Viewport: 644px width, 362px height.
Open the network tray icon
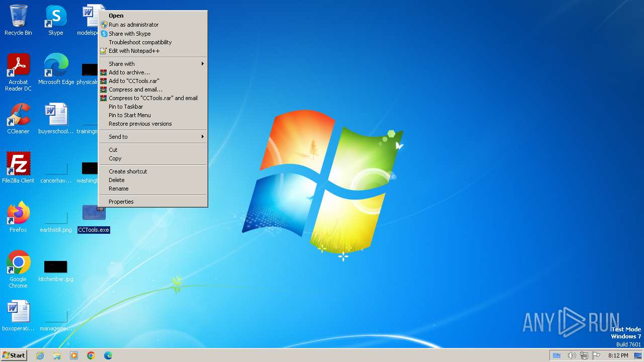(x=584, y=355)
